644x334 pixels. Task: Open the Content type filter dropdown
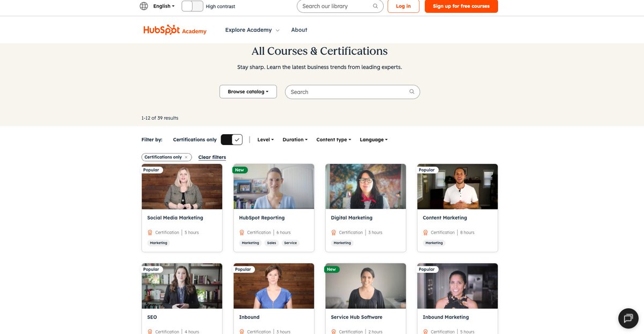tap(334, 140)
